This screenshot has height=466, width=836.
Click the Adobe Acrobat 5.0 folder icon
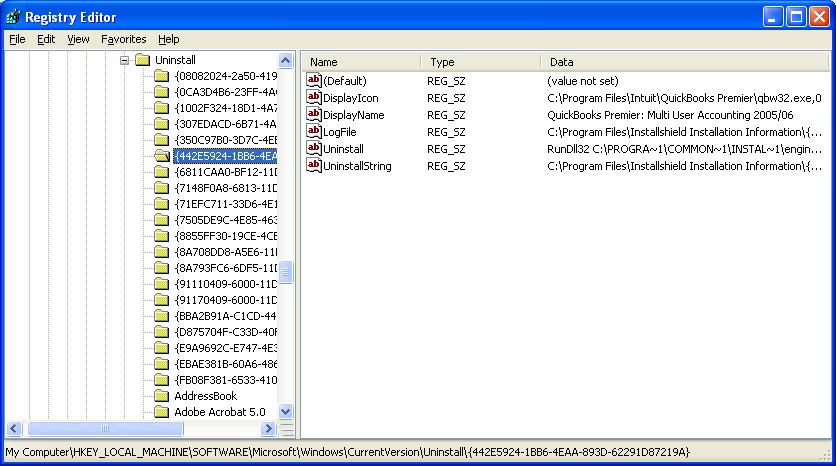pyautogui.click(x=161, y=412)
